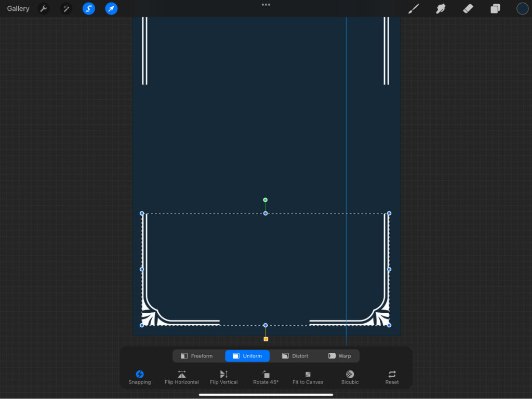
Task: Tap the Selection tool icon
Action: (x=89, y=9)
